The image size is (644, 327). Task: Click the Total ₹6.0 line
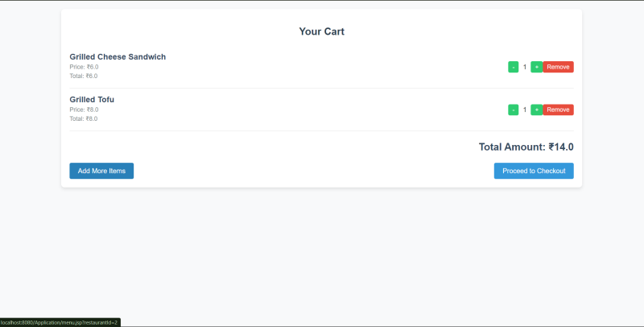coord(84,76)
